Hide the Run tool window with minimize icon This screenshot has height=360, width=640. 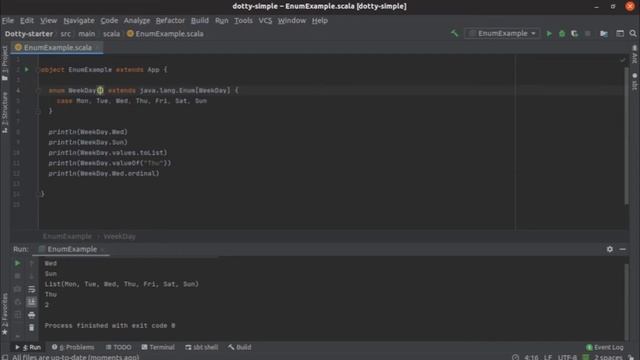coord(622,249)
